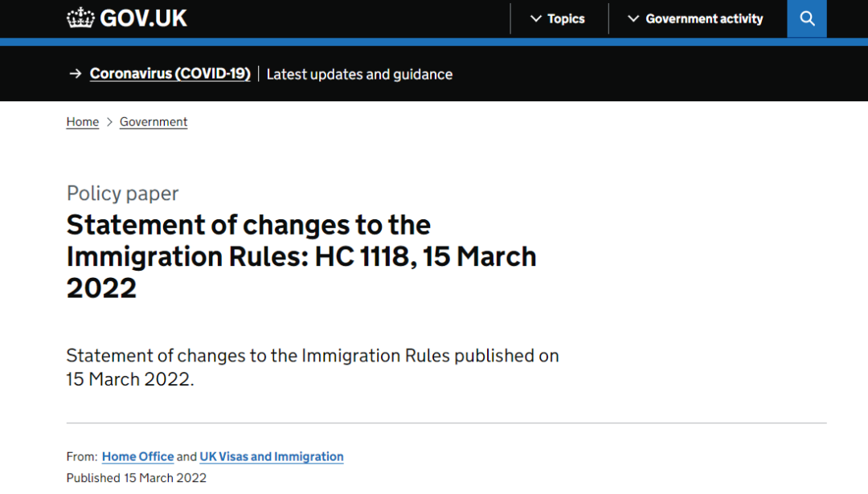The width and height of the screenshot is (868, 494).
Task: Visit the UK Visas and Immigration link
Action: point(272,456)
